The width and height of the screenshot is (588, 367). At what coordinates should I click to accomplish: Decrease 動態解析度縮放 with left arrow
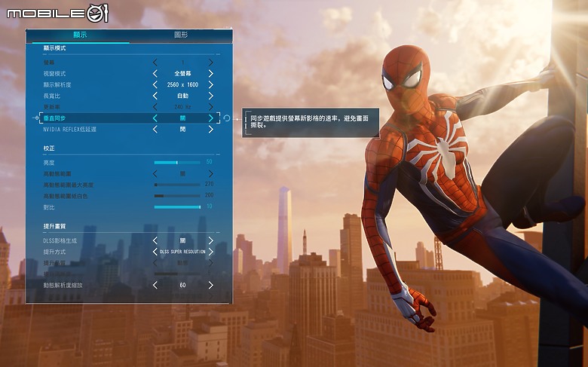click(155, 286)
